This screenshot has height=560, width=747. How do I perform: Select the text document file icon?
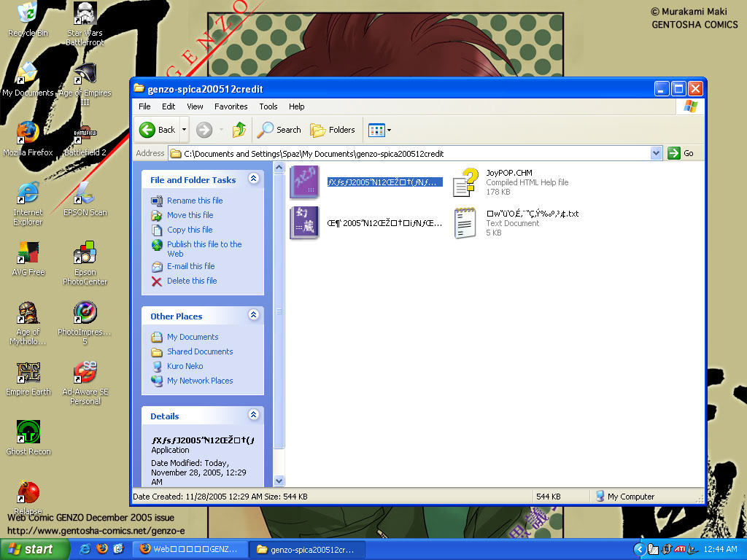click(x=465, y=223)
